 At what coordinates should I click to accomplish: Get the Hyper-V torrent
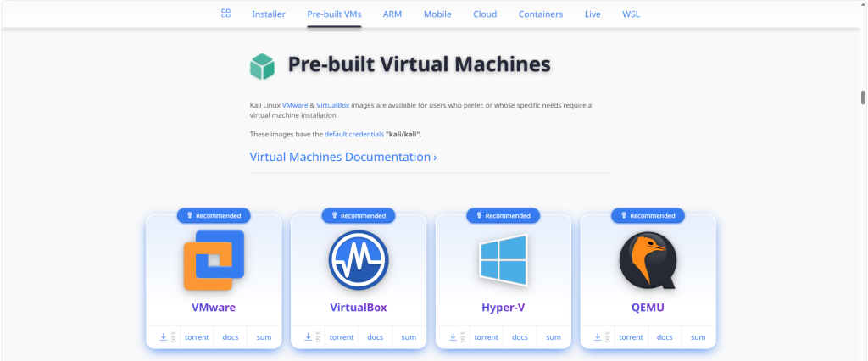coord(487,337)
